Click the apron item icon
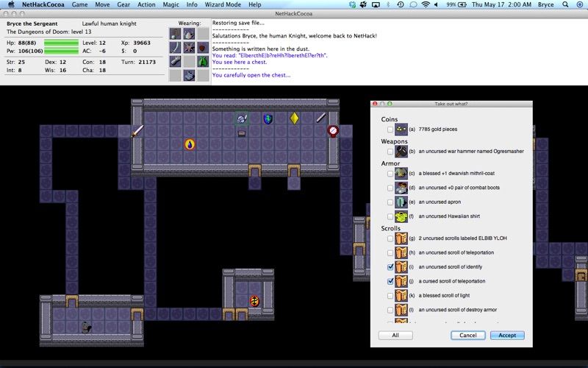Viewport: 588px width, 368px height. pyautogui.click(x=401, y=202)
